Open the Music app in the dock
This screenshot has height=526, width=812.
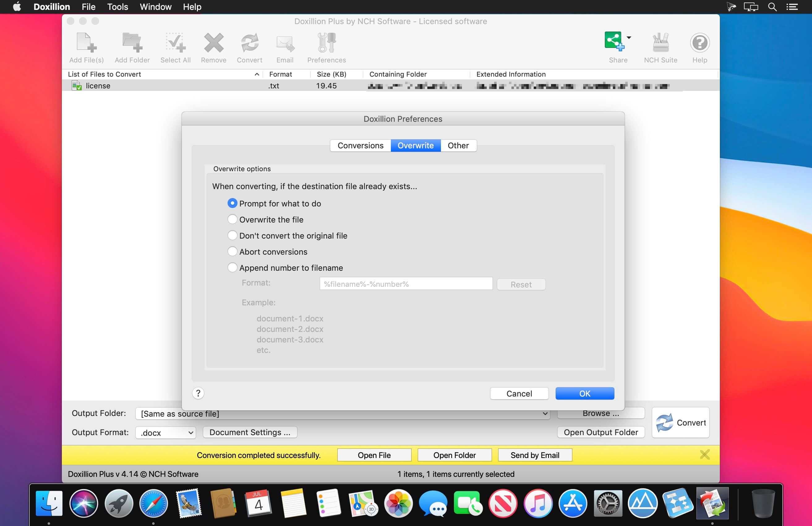(538, 503)
